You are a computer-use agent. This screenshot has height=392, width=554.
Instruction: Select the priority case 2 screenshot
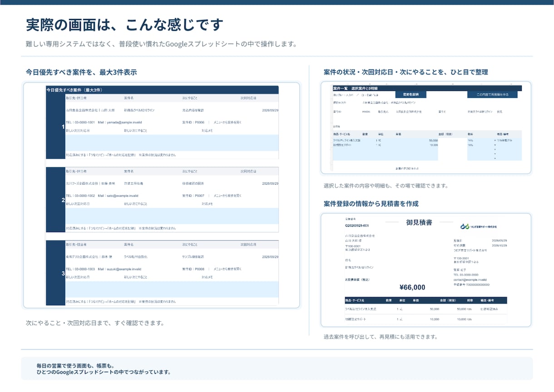point(163,200)
